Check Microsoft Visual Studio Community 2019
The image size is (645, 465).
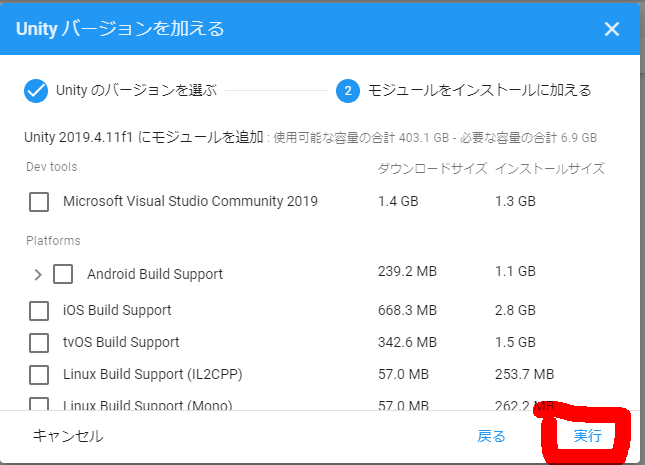click(x=39, y=202)
